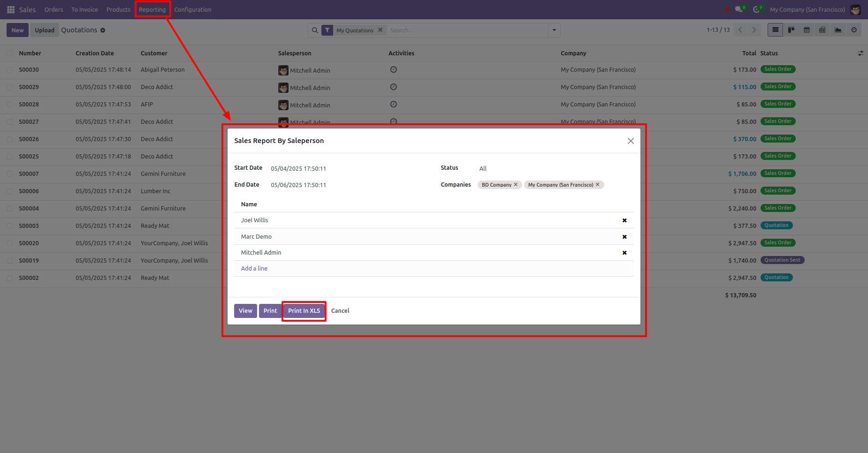This screenshot has height=453, width=868.
Task: Delete the Marc Demo line
Action: pos(624,237)
